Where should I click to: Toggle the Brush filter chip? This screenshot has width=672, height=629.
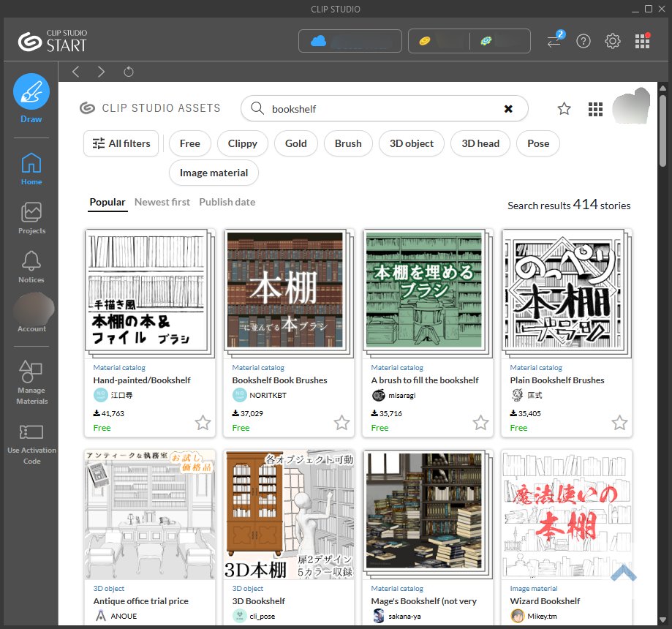coord(348,143)
